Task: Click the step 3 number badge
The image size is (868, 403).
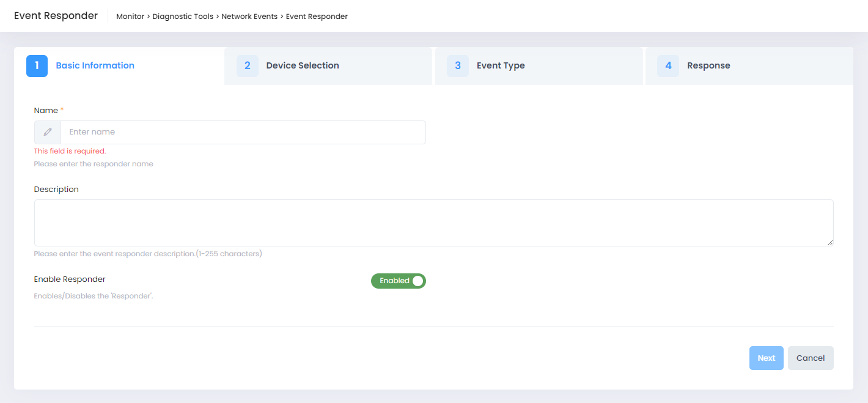Action: 457,66
